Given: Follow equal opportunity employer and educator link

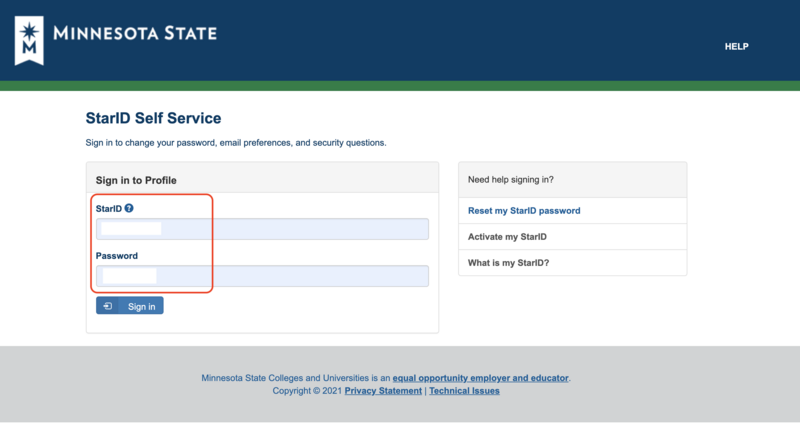Looking at the screenshot, I should (481, 379).
